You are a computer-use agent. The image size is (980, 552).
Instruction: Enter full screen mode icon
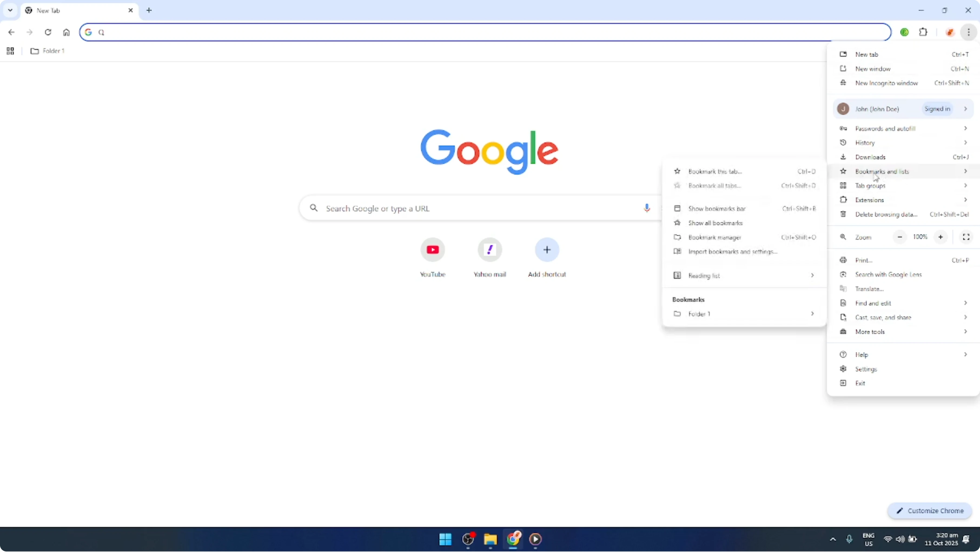point(966,237)
